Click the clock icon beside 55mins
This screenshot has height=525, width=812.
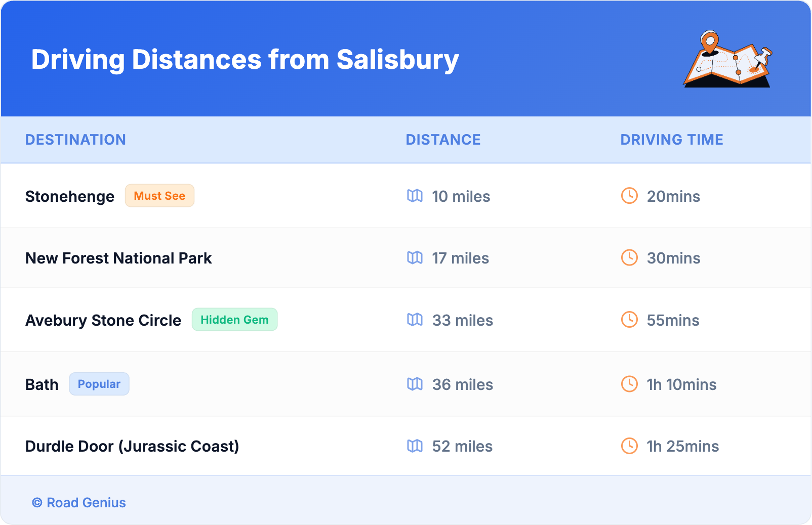pyautogui.click(x=629, y=320)
